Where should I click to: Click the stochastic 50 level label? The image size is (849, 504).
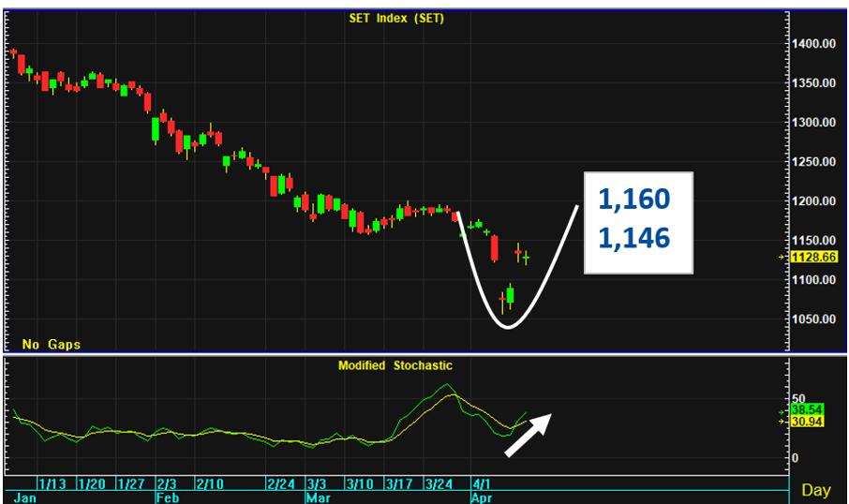(x=798, y=399)
